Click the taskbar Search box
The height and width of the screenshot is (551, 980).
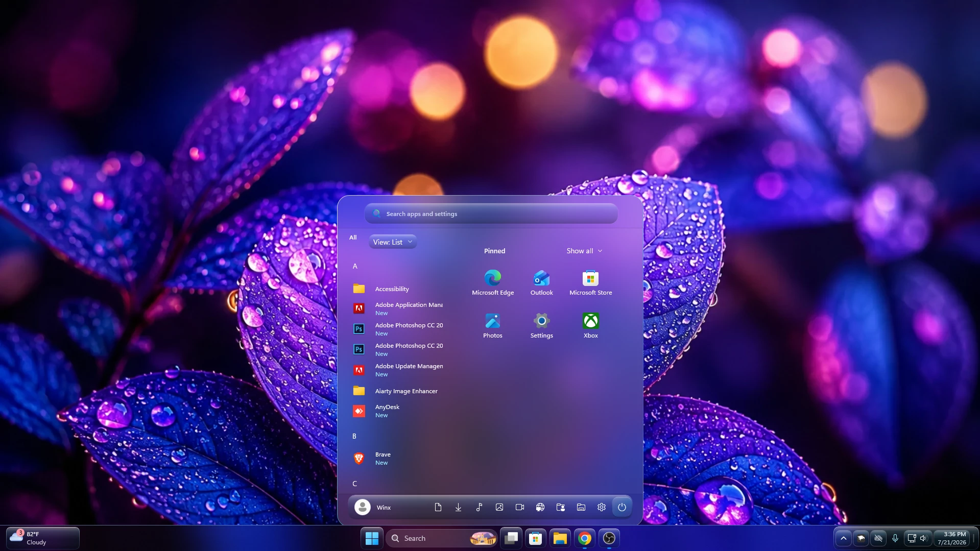point(441,538)
